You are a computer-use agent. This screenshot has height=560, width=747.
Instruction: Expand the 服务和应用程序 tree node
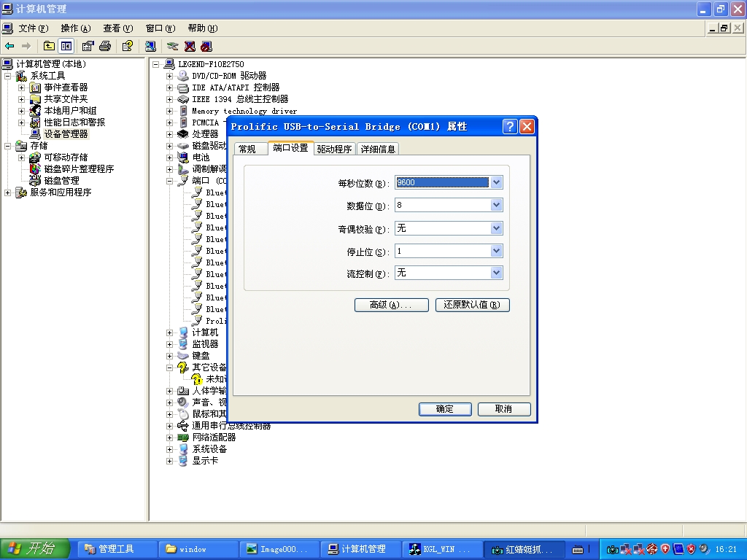7,192
